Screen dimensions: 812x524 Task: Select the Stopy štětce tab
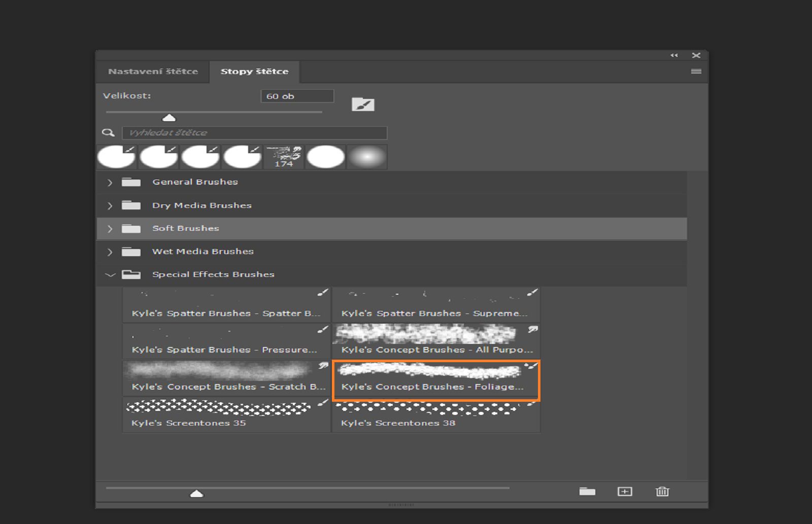[x=254, y=72]
